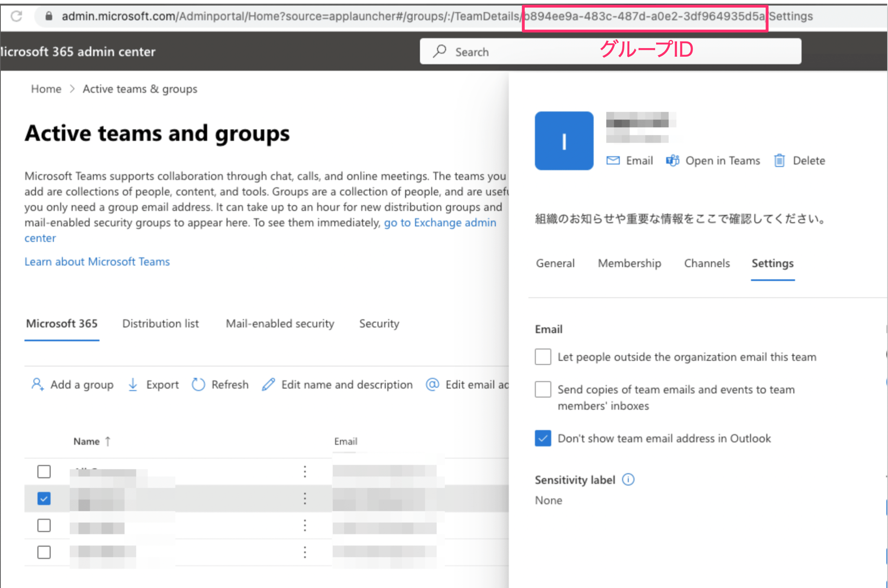Enable Let people outside organization email team
The height and width of the screenshot is (588, 888).
tap(543, 357)
